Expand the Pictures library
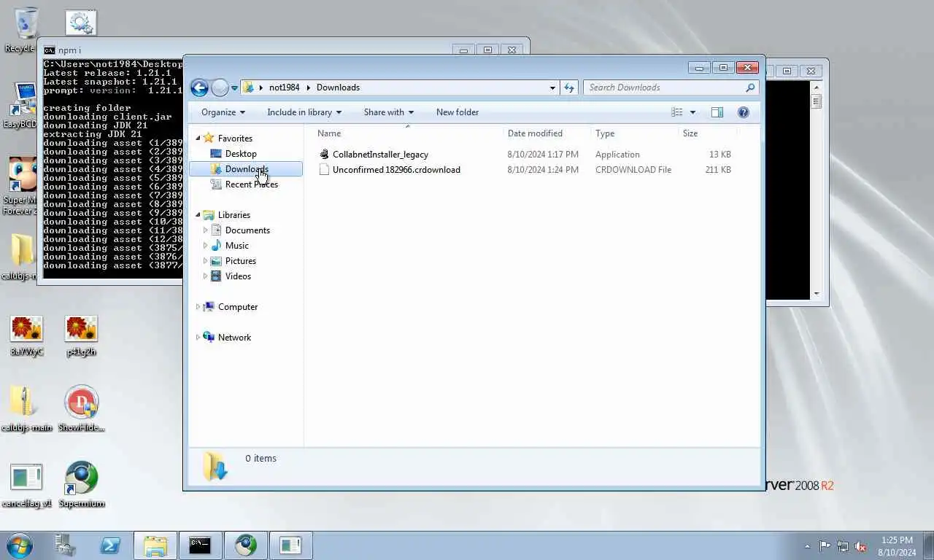The image size is (934, 560). pyautogui.click(x=205, y=261)
